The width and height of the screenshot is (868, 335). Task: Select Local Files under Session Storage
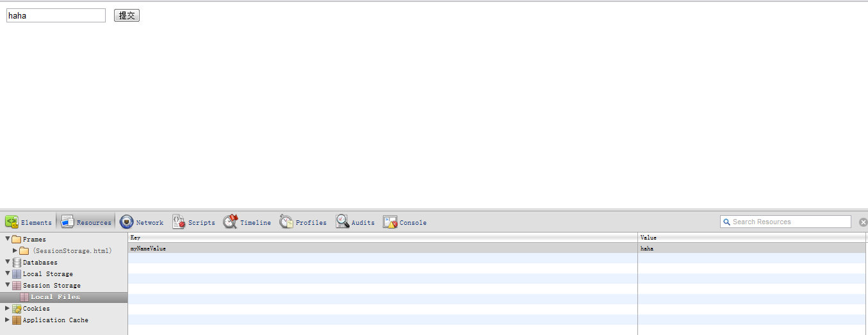(56, 297)
